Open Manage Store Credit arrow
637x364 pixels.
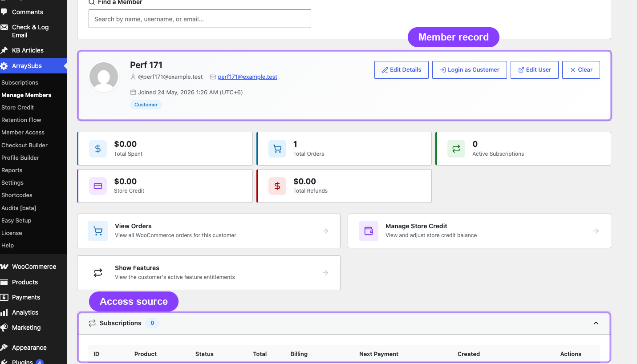point(596,231)
